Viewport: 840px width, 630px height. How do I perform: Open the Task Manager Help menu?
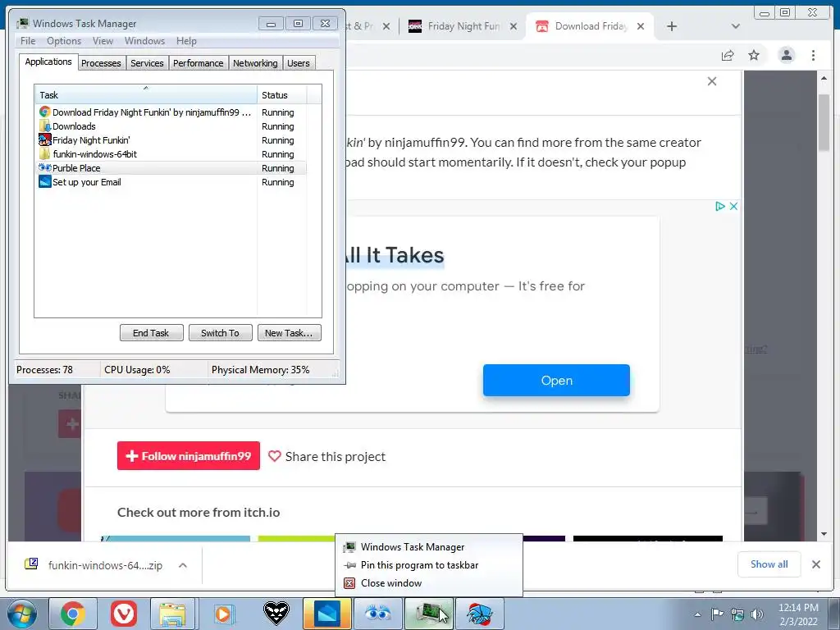click(x=186, y=41)
